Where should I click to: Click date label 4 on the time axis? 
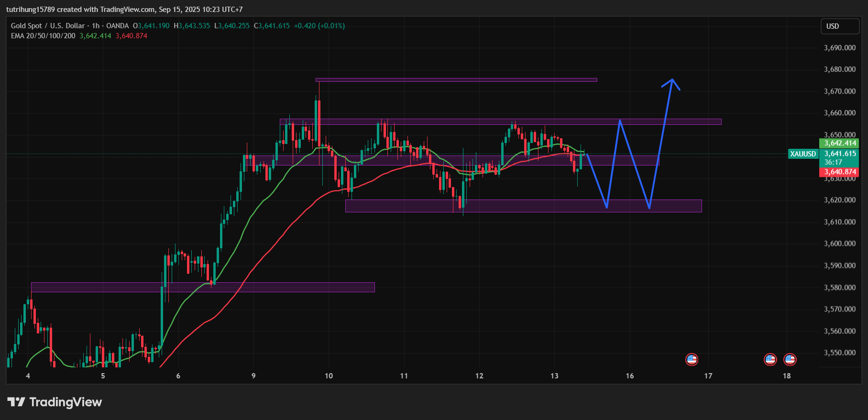pos(28,376)
